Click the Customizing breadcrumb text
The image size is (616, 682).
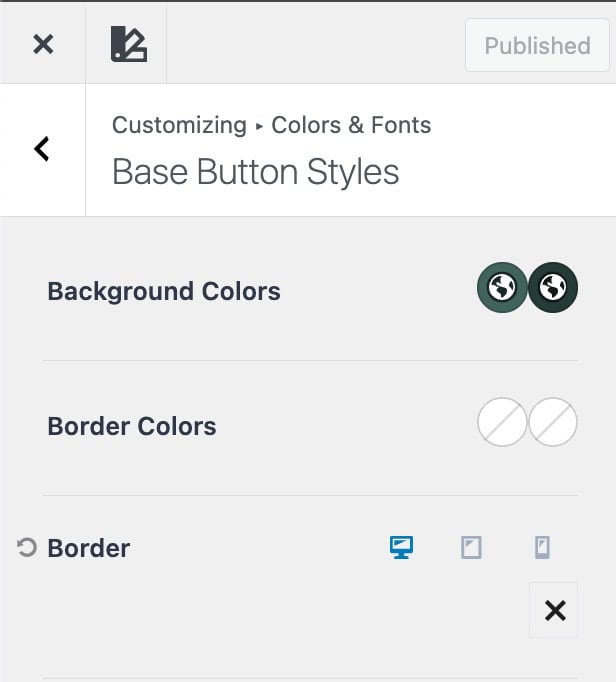pos(179,125)
